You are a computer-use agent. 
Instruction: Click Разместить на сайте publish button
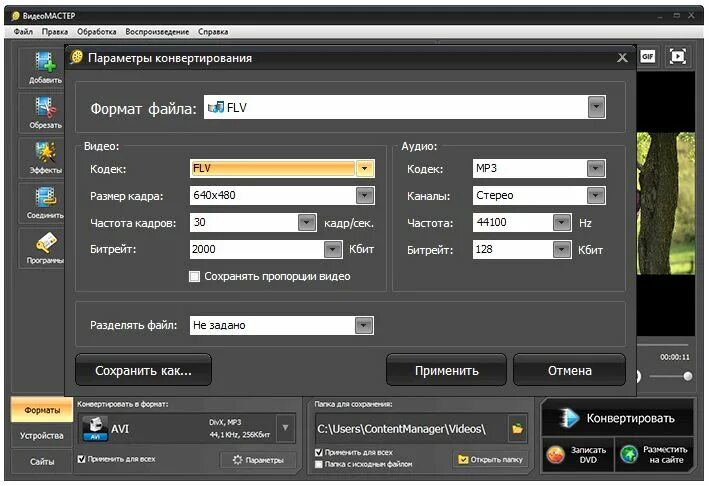(x=654, y=455)
